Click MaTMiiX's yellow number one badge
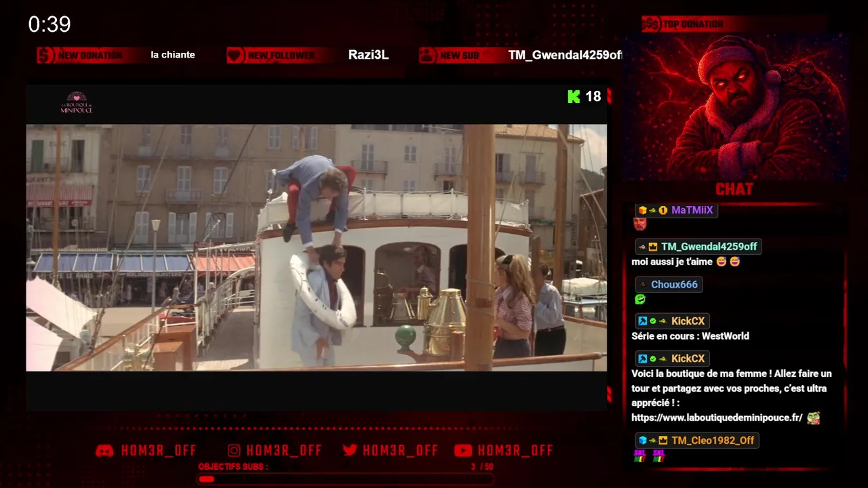868x488 pixels. click(663, 210)
